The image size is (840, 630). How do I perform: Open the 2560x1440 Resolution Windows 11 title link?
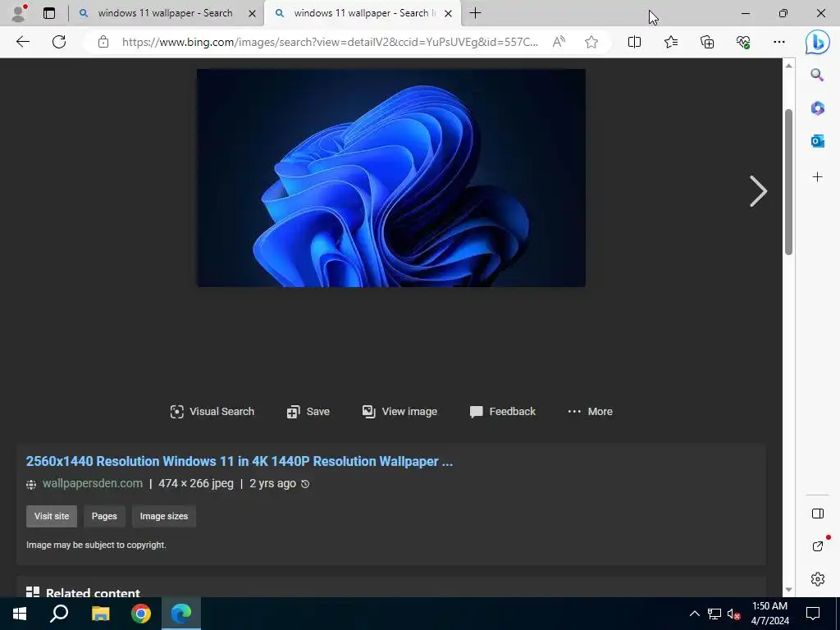(240, 461)
